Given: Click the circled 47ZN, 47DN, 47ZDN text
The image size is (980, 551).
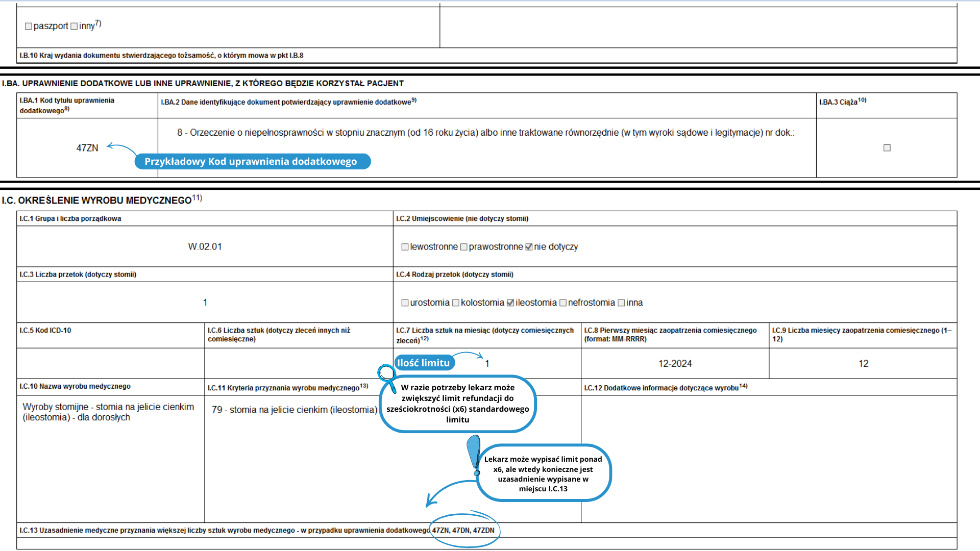Looking at the screenshot, I should coord(463,531).
